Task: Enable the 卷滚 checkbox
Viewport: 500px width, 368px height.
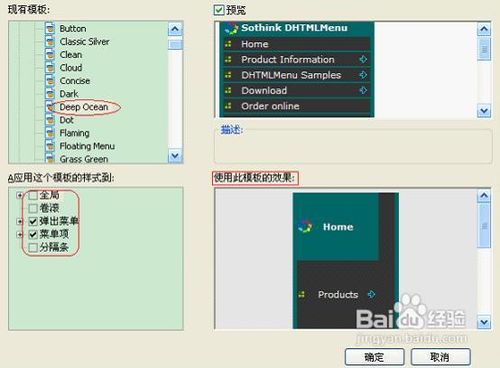Action: click(x=33, y=208)
